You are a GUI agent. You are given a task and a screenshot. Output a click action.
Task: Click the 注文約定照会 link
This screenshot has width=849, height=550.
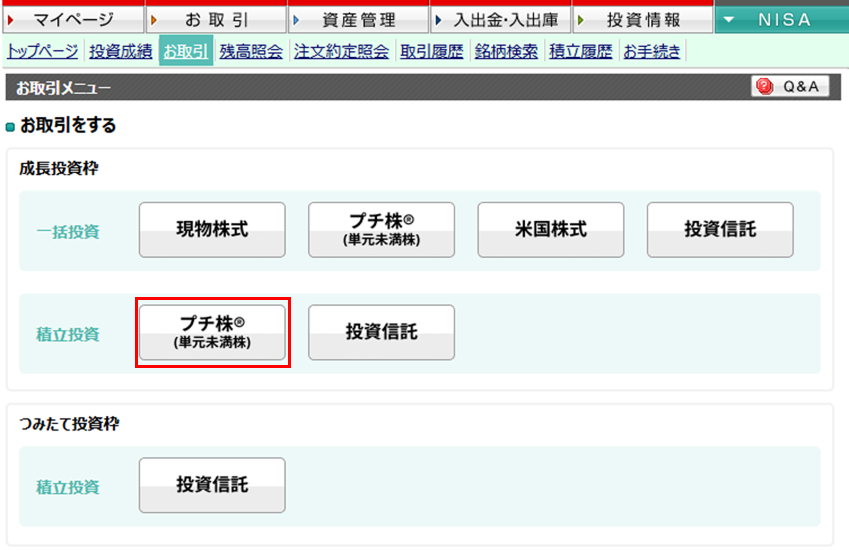[x=341, y=52]
